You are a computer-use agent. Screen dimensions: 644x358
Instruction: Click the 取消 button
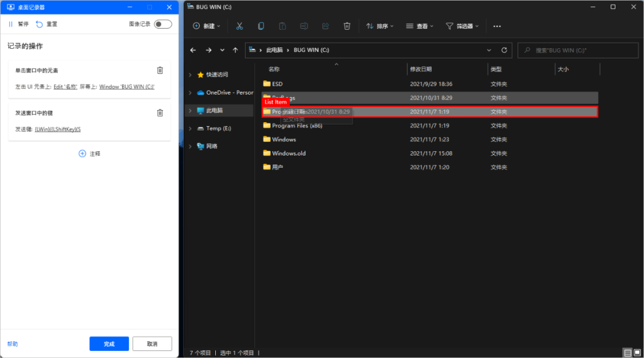click(x=152, y=344)
